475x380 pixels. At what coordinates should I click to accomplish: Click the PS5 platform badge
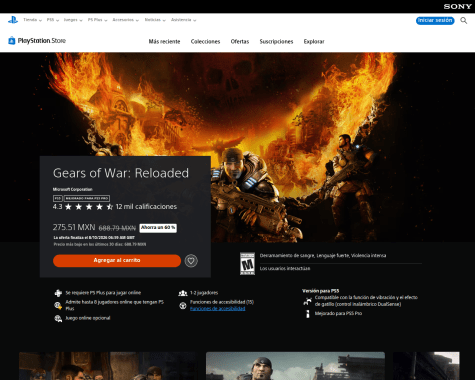(x=58, y=198)
